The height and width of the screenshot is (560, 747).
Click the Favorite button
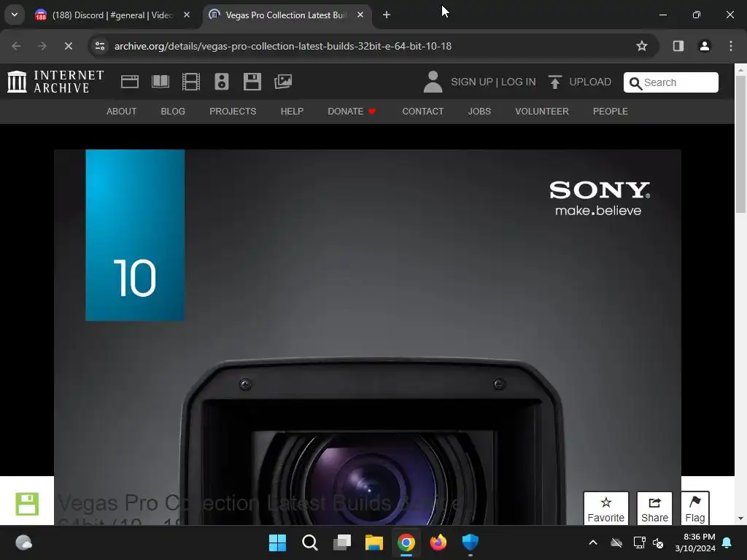click(606, 508)
